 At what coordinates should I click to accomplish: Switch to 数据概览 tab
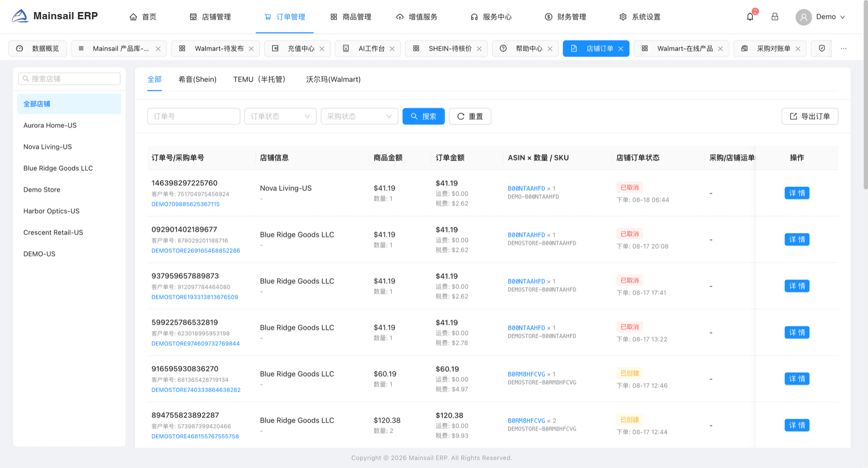click(x=38, y=49)
